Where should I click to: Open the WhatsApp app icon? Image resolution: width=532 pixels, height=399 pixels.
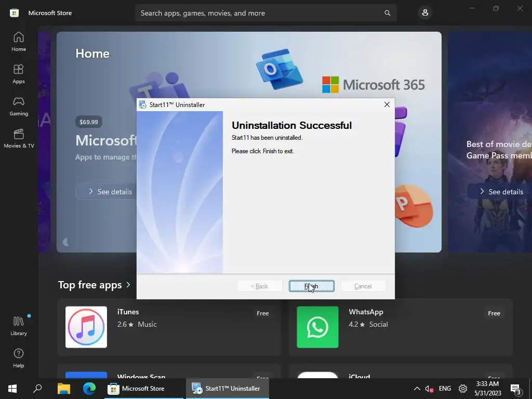tap(317, 327)
